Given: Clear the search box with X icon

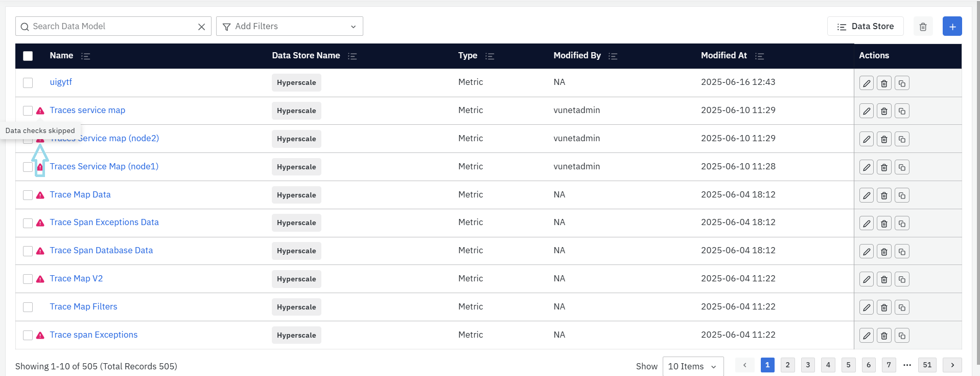Looking at the screenshot, I should point(201,27).
